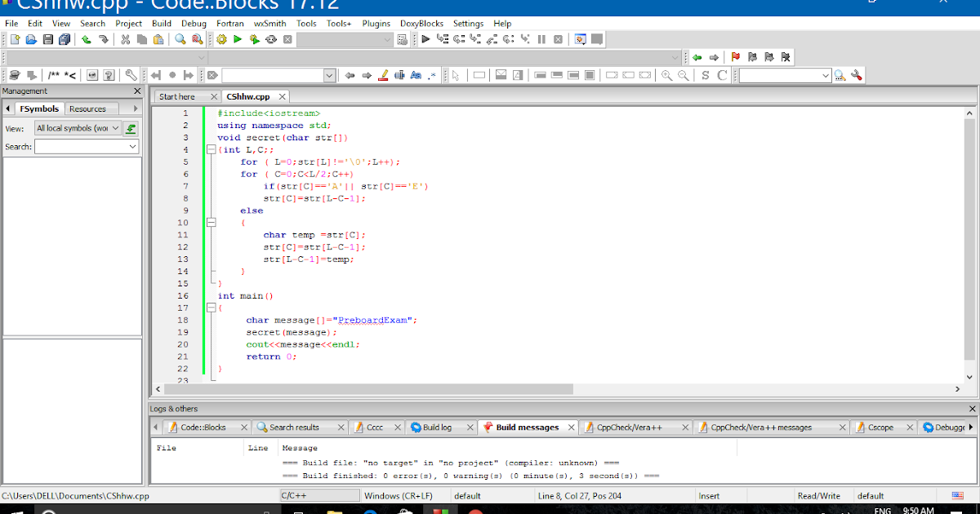The height and width of the screenshot is (514, 980).
Task: Build the project using the gear icon
Action: click(x=219, y=38)
